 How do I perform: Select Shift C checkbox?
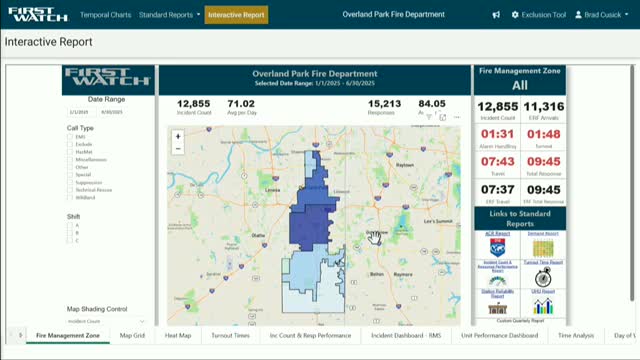[x=70, y=240]
